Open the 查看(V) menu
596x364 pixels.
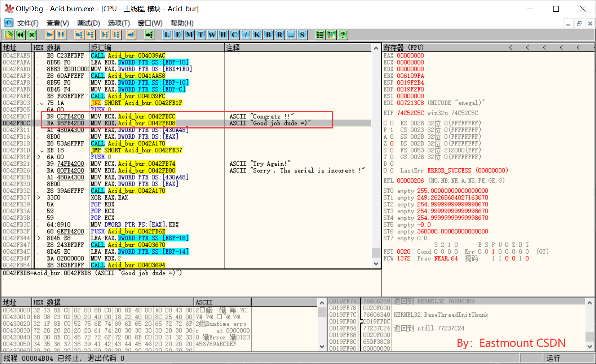click(x=57, y=23)
